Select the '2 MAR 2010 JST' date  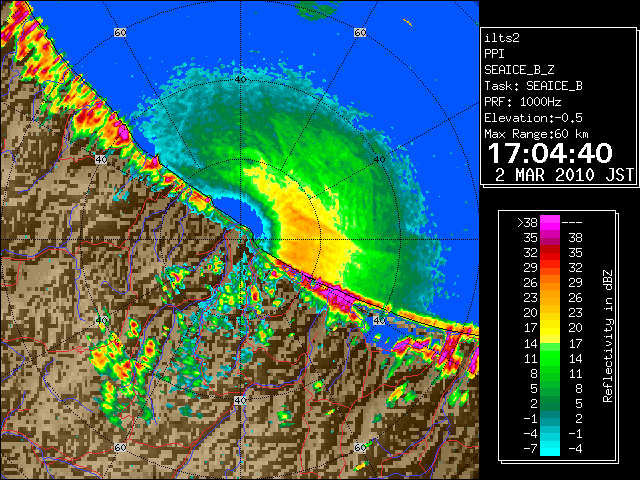[564, 175]
